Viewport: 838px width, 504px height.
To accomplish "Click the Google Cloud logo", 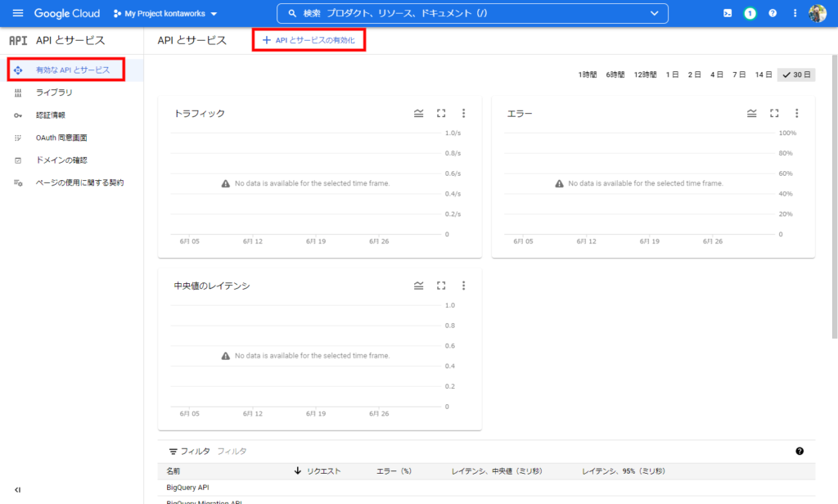I will (67, 13).
